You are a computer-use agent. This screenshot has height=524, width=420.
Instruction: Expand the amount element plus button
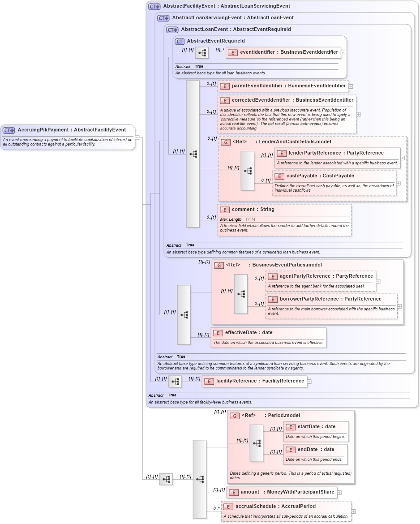pos(339,492)
